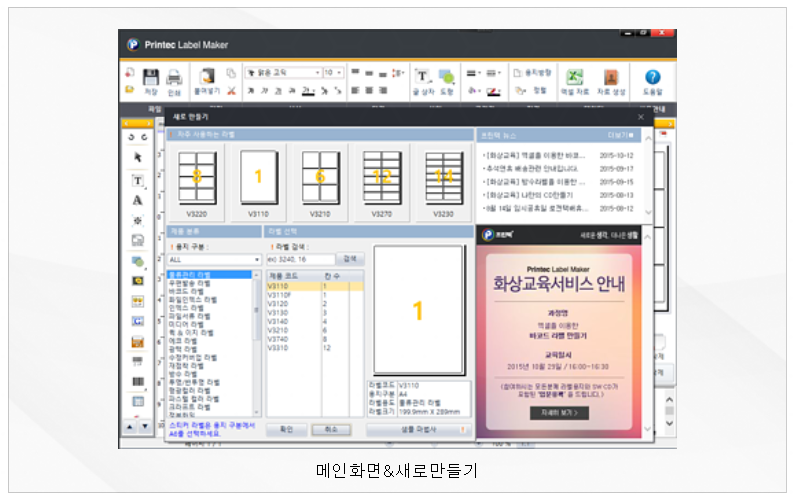Click the Paste (붙여넣기) clipboard icon

pyautogui.click(x=207, y=76)
